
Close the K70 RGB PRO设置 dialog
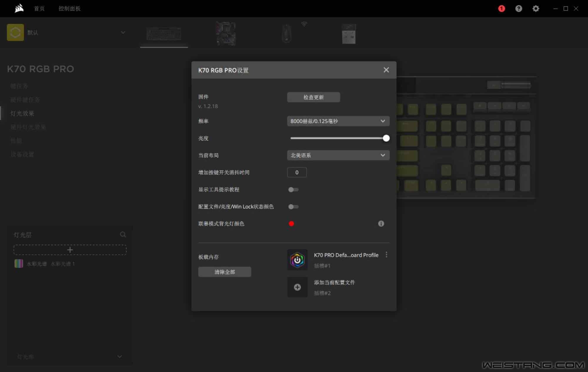click(x=386, y=70)
